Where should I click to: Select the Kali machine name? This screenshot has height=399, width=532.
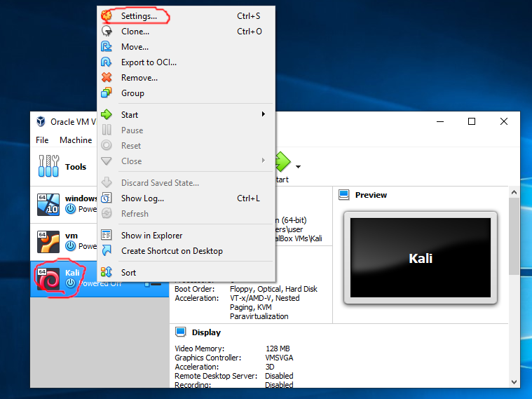point(72,272)
